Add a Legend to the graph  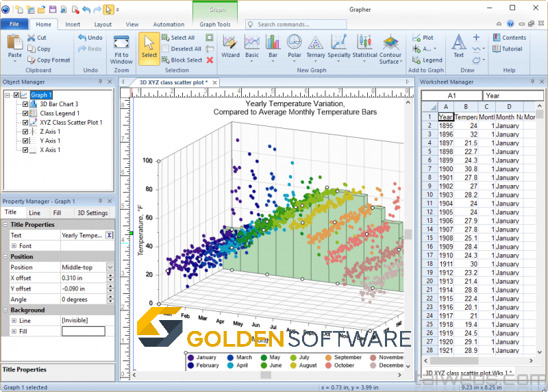pos(427,60)
